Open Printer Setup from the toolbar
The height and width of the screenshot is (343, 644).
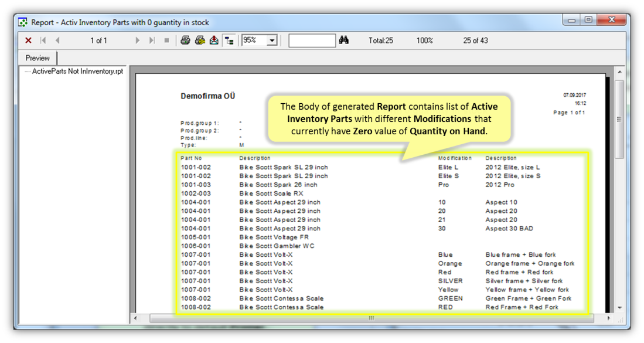coord(200,40)
